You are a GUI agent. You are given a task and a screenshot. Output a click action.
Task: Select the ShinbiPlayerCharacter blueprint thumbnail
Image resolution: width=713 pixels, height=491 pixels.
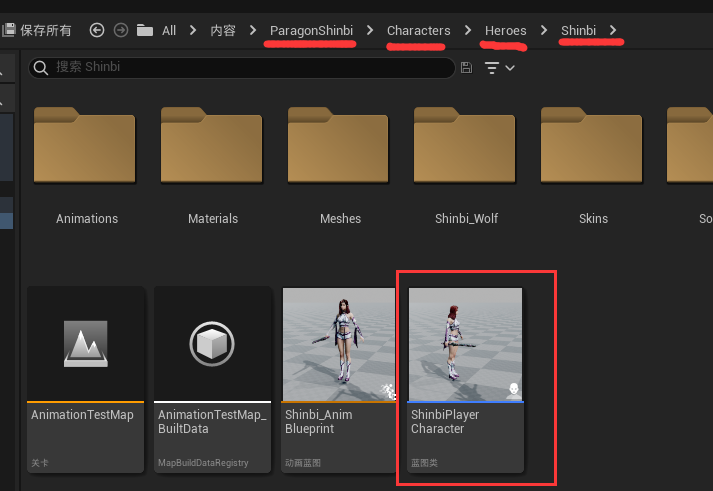click(x=465, y=344)
